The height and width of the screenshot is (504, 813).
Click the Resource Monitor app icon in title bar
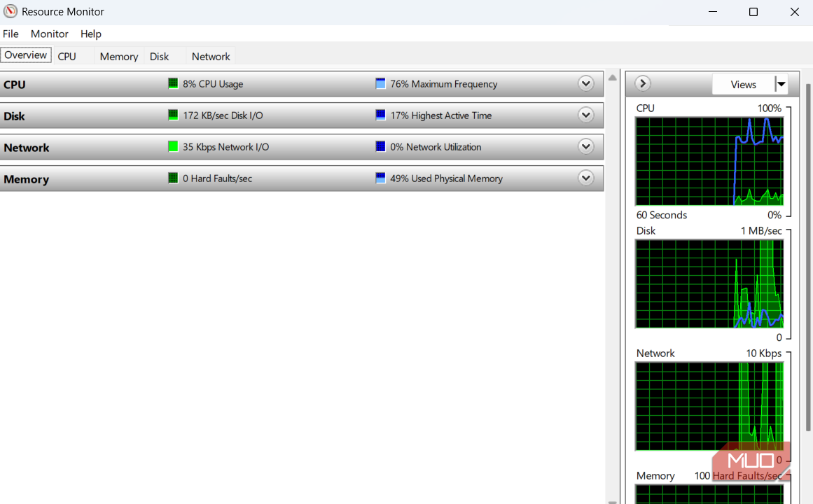pyautogui.click(x=11, y=11)
